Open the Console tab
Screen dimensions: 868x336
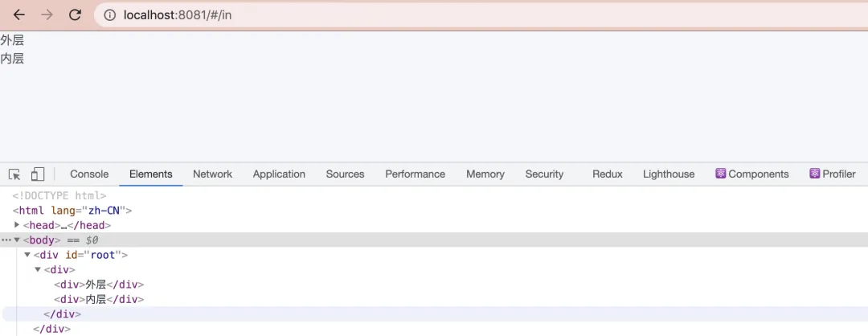click(89, 174)
